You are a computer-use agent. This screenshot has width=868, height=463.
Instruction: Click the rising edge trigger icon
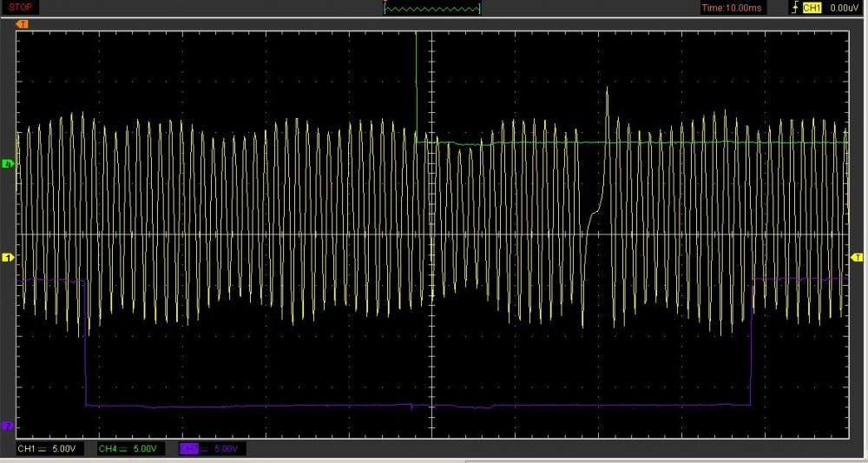(793, 8)
